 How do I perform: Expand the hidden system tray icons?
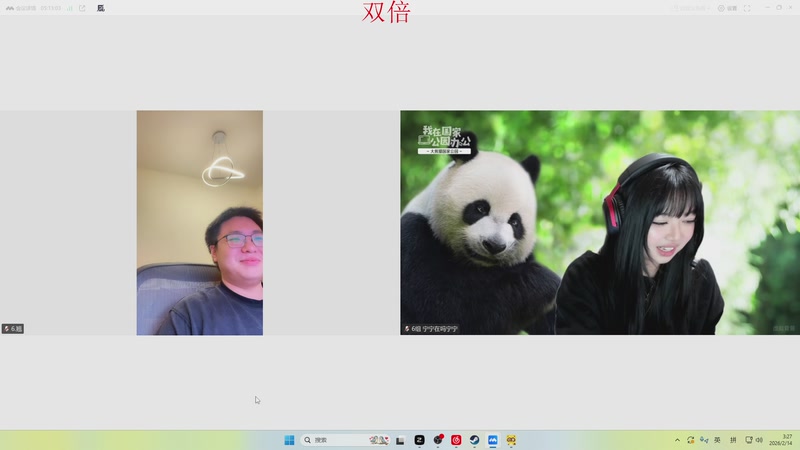click(677, 440)
